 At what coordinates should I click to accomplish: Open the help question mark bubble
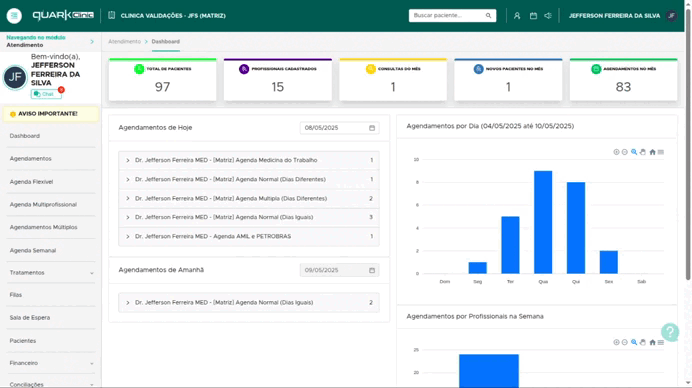tap(669, 332)
